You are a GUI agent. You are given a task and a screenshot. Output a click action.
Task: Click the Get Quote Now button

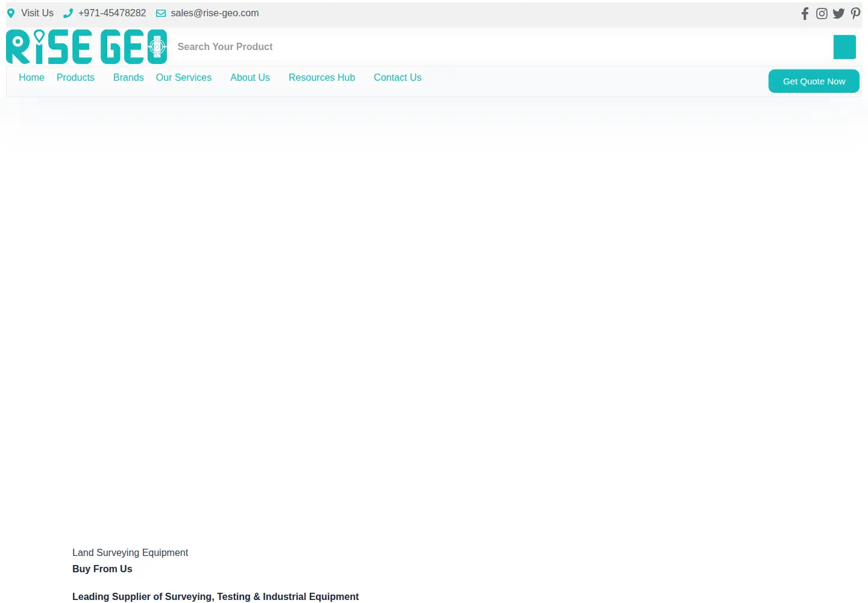(x=814, y=81)
